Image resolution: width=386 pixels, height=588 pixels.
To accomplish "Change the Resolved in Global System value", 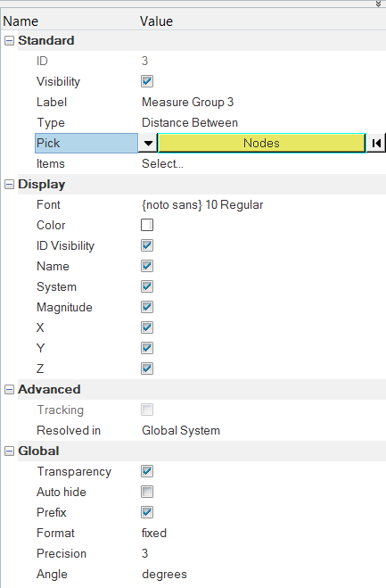I will [x=181, y=430].
